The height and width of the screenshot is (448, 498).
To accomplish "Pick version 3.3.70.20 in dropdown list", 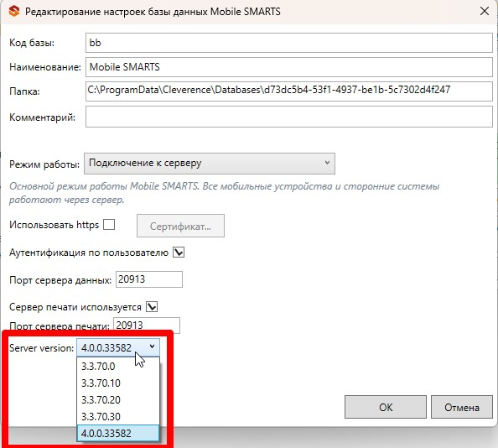I will [118, 399].
